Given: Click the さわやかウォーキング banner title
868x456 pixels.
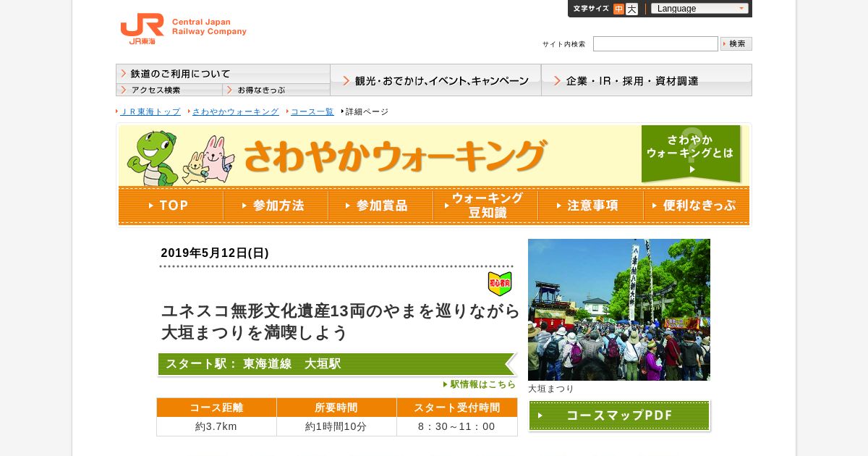Looking at the screenshot, I should 394,156.
